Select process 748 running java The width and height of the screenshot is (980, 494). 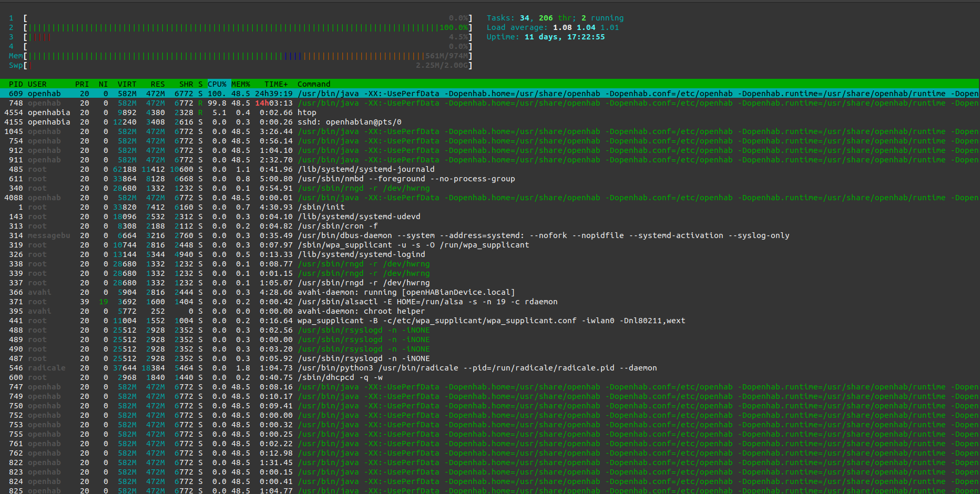click(489, 103)
